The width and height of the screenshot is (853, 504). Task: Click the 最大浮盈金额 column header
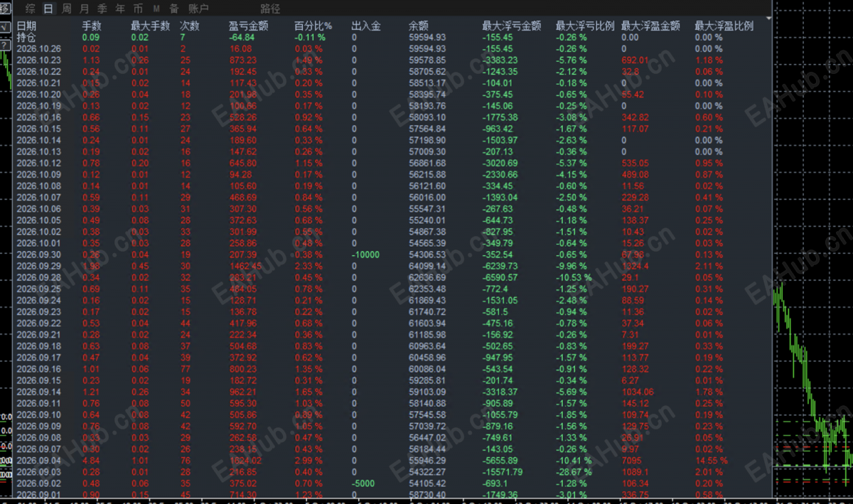650,26
